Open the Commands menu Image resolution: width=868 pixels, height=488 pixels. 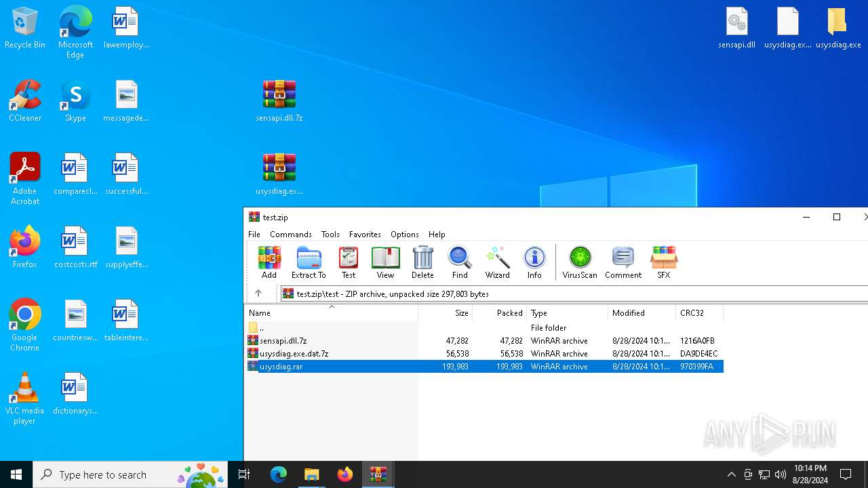tap(291, 235)
